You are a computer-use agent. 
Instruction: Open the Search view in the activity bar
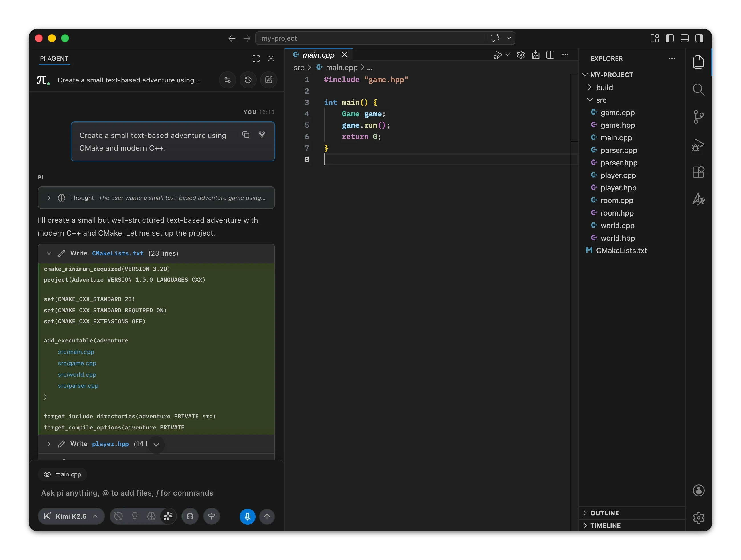(x=698, y=90)
